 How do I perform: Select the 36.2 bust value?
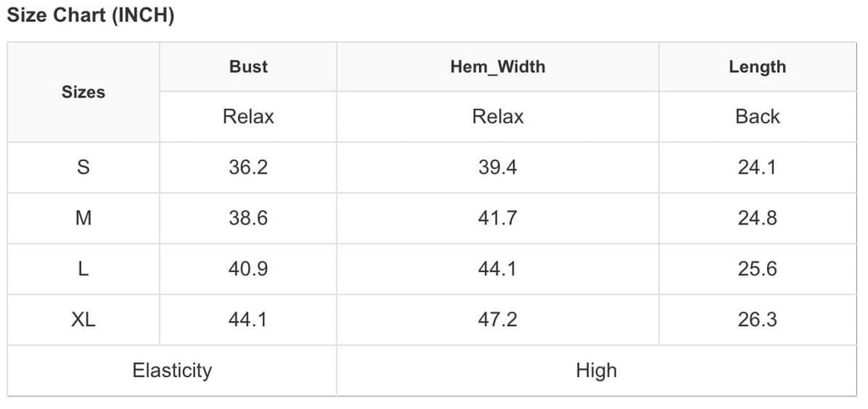click(248, 168)
